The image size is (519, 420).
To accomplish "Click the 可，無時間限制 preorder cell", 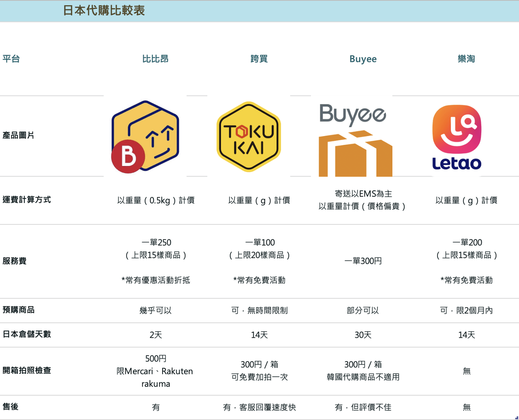I will point(259,311).
